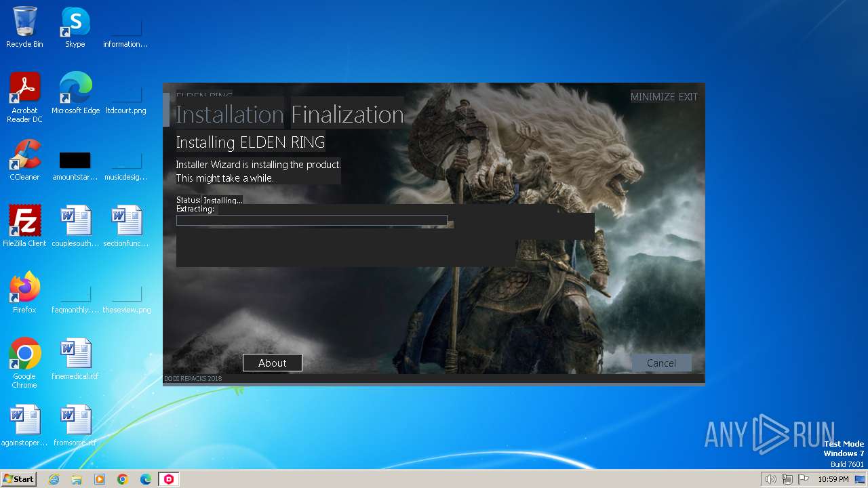Screen dimensions: 868x488
Task: Launch FileZilla Client shortcut
Action: coord(24,226)
